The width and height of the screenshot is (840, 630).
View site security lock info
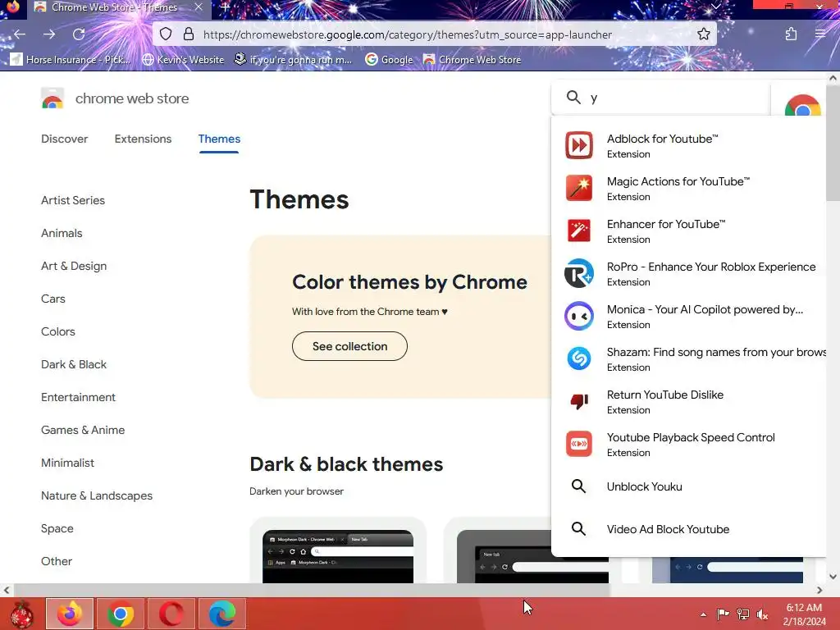click(189, 34)
